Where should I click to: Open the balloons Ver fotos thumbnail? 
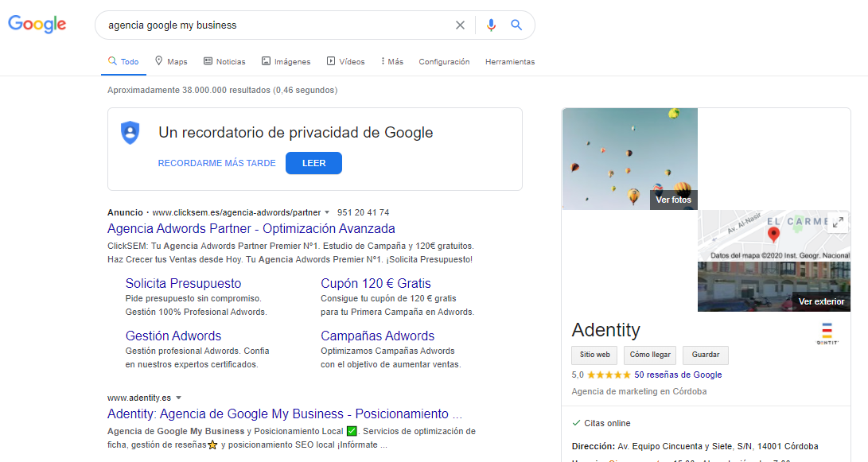630,159
